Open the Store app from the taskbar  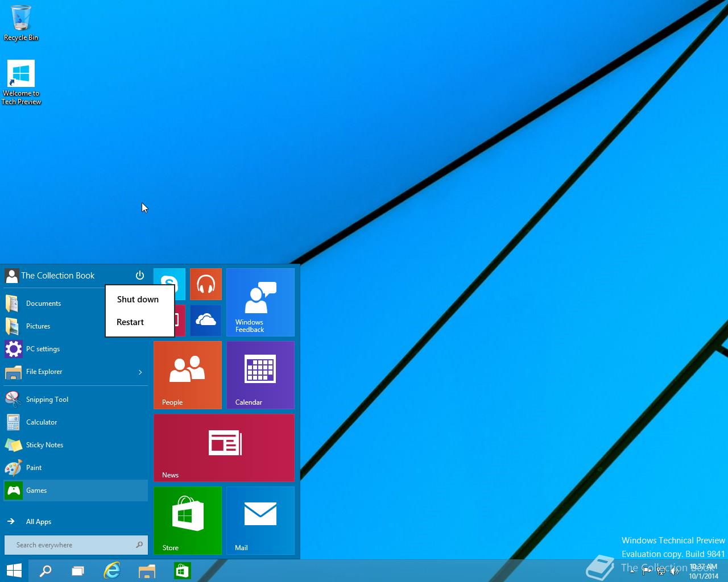[183, 571]
